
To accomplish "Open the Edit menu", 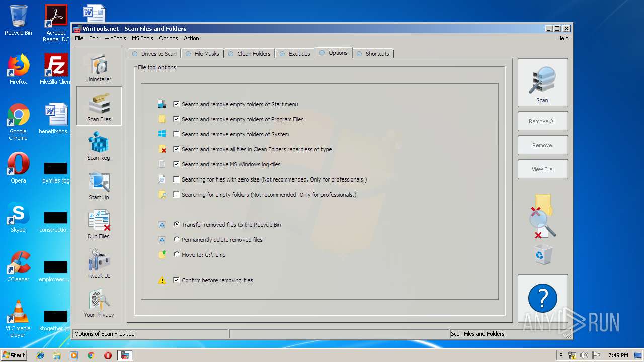I will click(94, 38).
